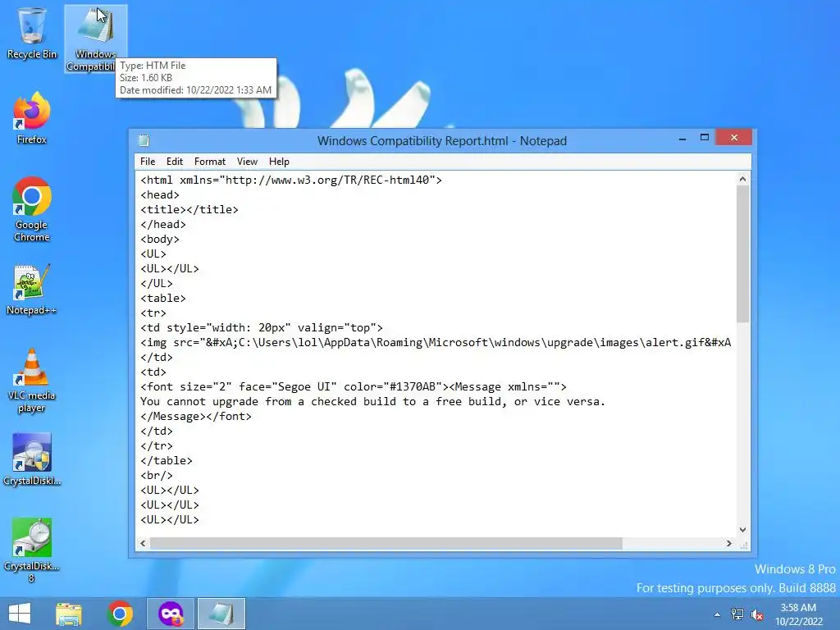Open File Explorer from the taskbar
The width and height of the screenshot is (840, 630).
click(69, 614)
